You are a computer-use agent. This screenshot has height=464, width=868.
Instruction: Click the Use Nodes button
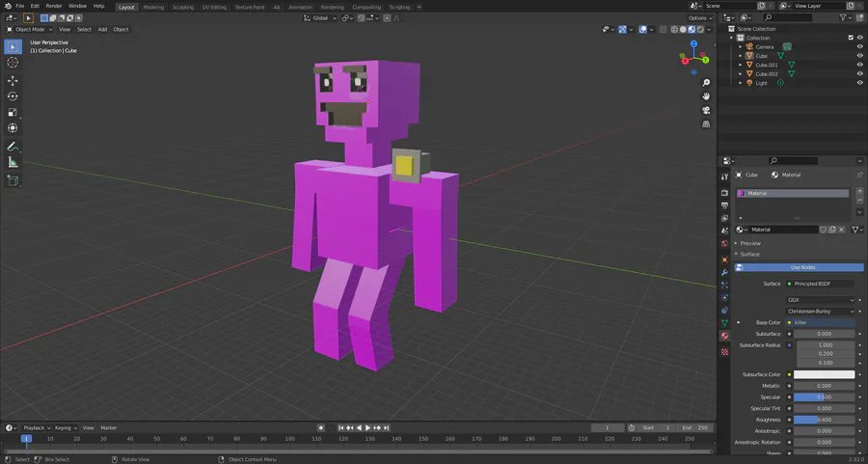[799, 267]
